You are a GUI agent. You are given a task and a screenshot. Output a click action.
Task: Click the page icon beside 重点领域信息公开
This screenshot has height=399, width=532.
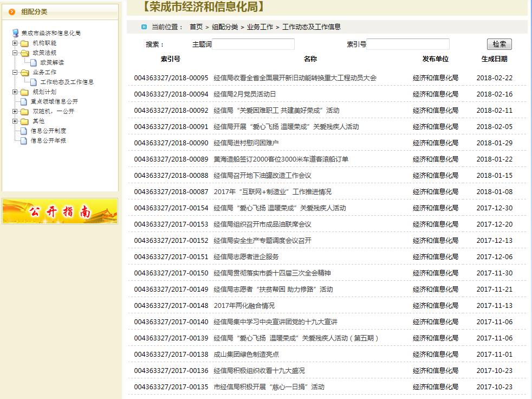pyautogui.click(x=23, y=101)
